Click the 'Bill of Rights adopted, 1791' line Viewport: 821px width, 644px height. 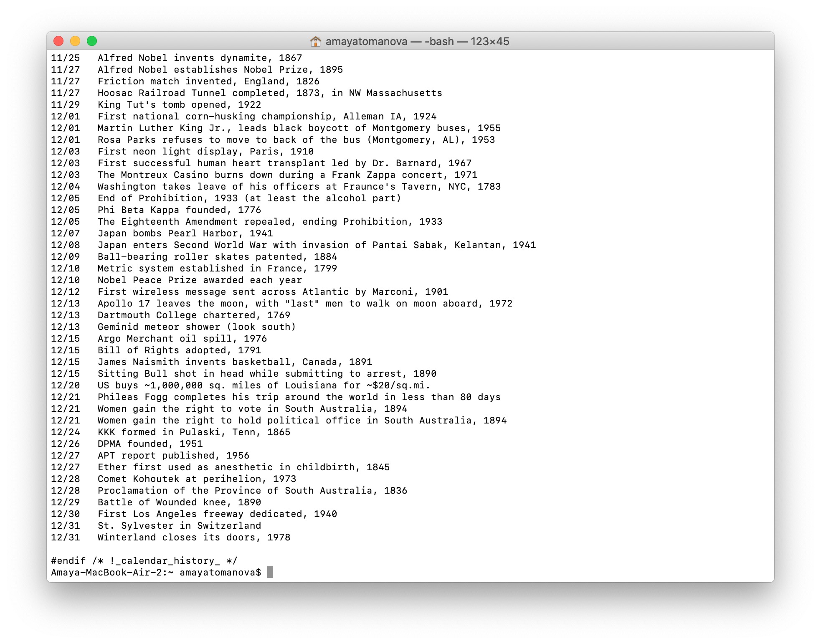point(179,350)
